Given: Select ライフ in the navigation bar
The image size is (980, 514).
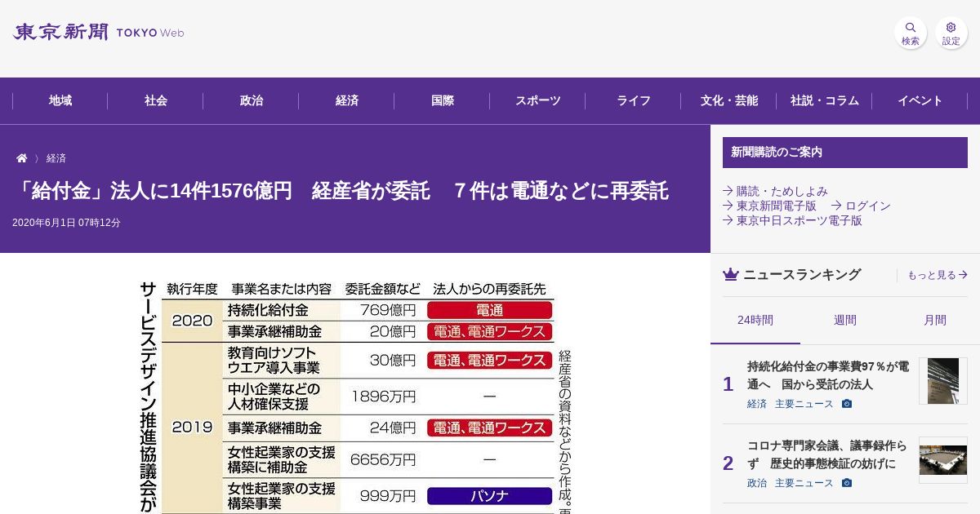Looking at the screenshot, I should click(634, 100).
